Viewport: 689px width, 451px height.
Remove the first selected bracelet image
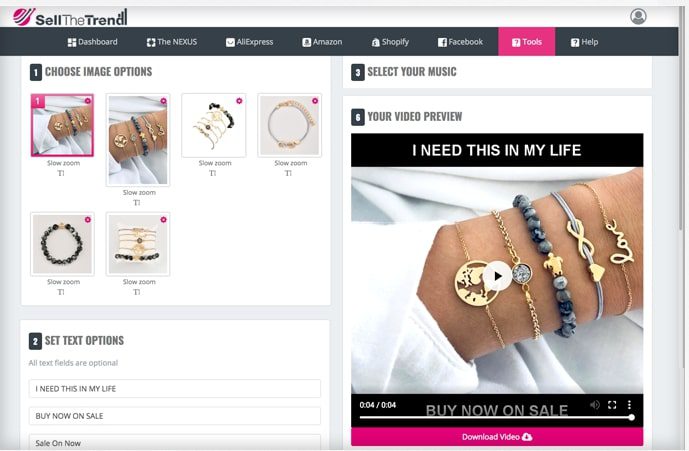[x=88, y=101]
